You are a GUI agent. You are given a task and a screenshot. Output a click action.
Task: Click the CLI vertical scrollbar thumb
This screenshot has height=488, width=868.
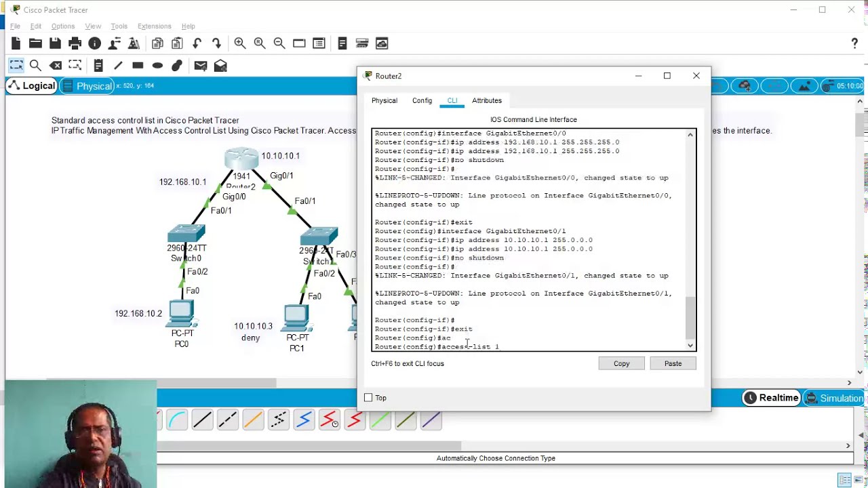pyautogui.click(x=690, y=318)
